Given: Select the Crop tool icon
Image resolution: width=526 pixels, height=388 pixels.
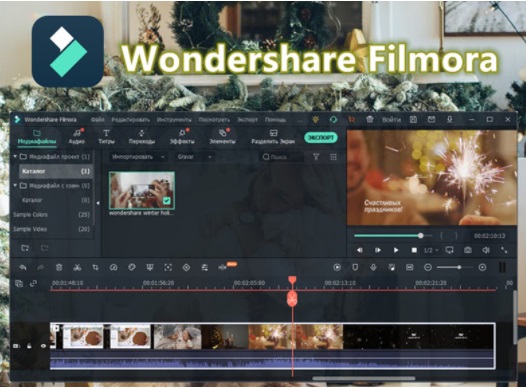Looking at the screenshot, I should click(x=96, y=267).
